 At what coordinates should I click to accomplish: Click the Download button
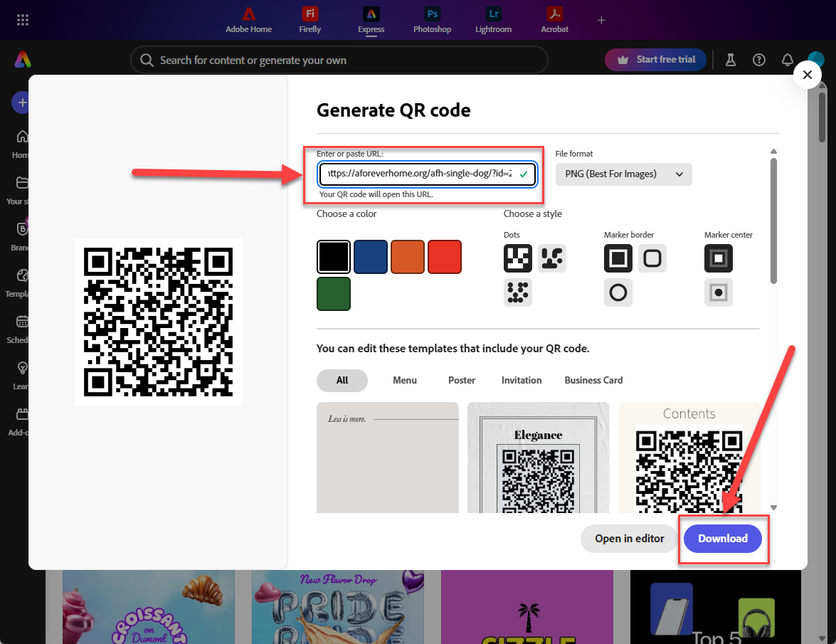[x=722, y=539]
